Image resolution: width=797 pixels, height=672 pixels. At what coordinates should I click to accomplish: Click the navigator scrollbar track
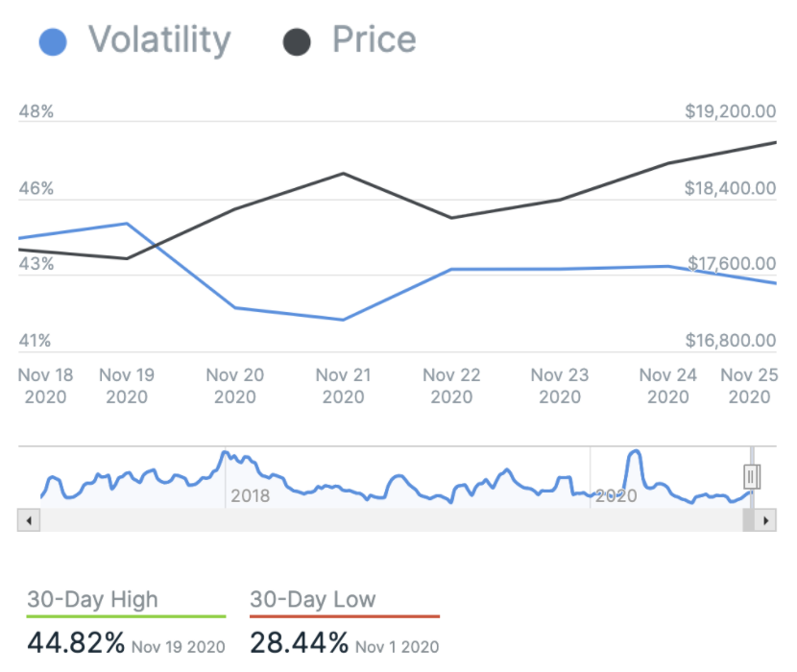384,520
